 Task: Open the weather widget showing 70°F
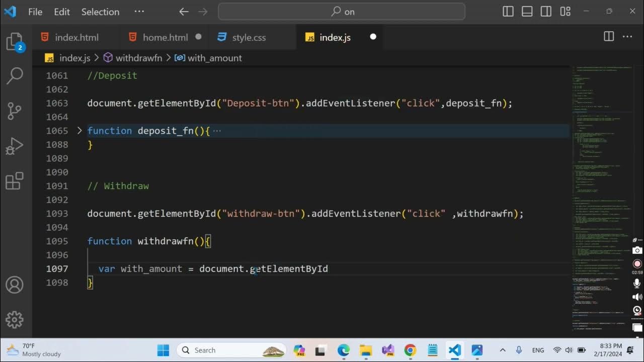click(x=34, y=350)
